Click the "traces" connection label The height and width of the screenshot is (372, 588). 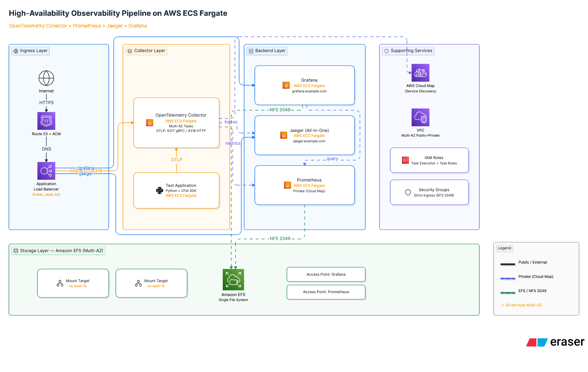coord(231,122)
